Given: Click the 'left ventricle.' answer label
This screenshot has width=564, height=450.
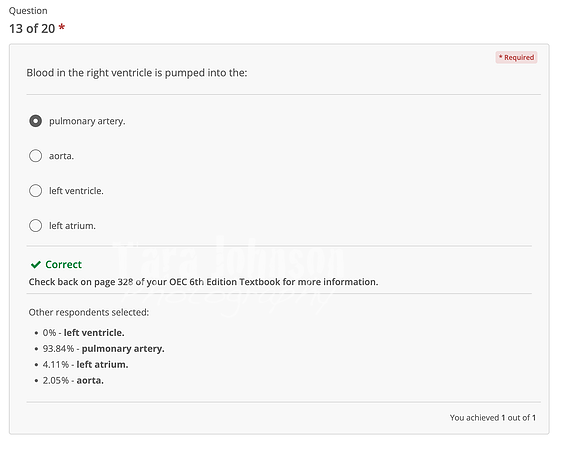Looking at the screenshot, I should click(x=76, y=191).
